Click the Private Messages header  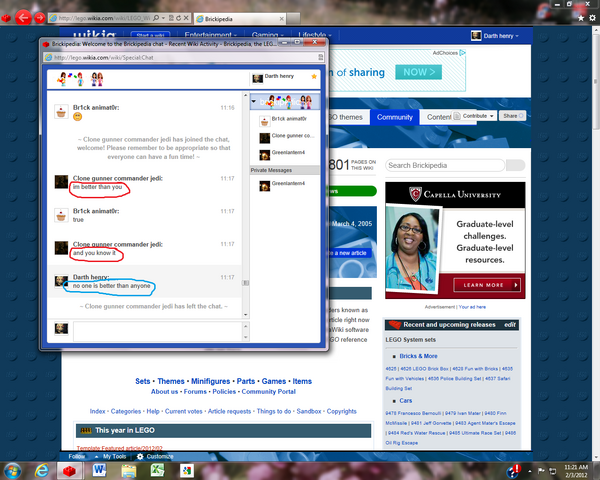(285, 170)
